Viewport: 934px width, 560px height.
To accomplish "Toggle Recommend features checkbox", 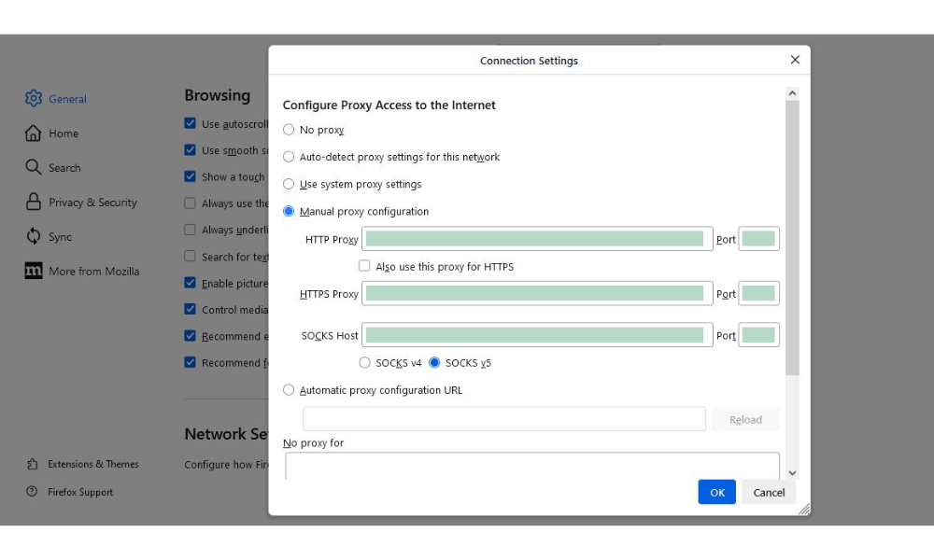I will pyautogui.click(x=190, y=362).
